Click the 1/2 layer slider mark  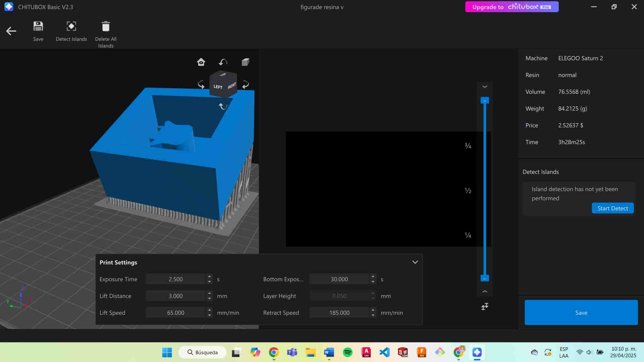pos(468,191)
